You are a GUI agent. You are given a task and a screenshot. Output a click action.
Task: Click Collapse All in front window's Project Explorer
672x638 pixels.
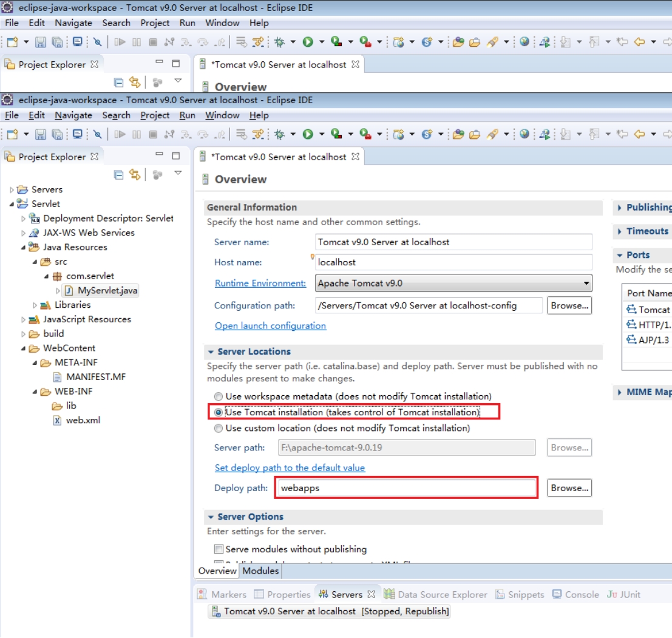[x=119, y=175]
